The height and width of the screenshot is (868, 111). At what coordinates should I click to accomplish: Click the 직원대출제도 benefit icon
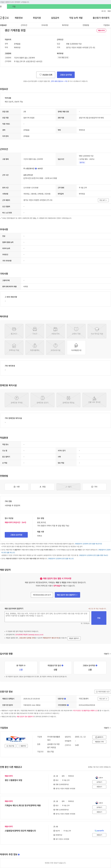[x=35, y=347]
